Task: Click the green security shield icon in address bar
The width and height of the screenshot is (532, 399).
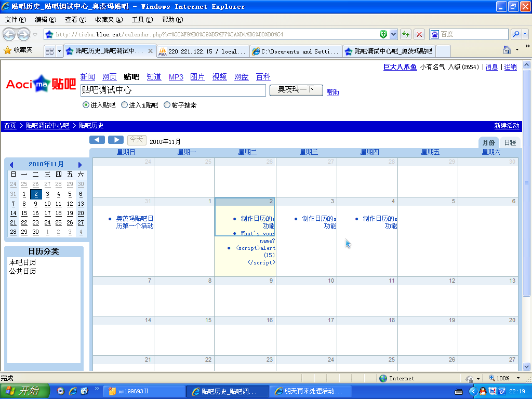Action: (x=383, y=34)
